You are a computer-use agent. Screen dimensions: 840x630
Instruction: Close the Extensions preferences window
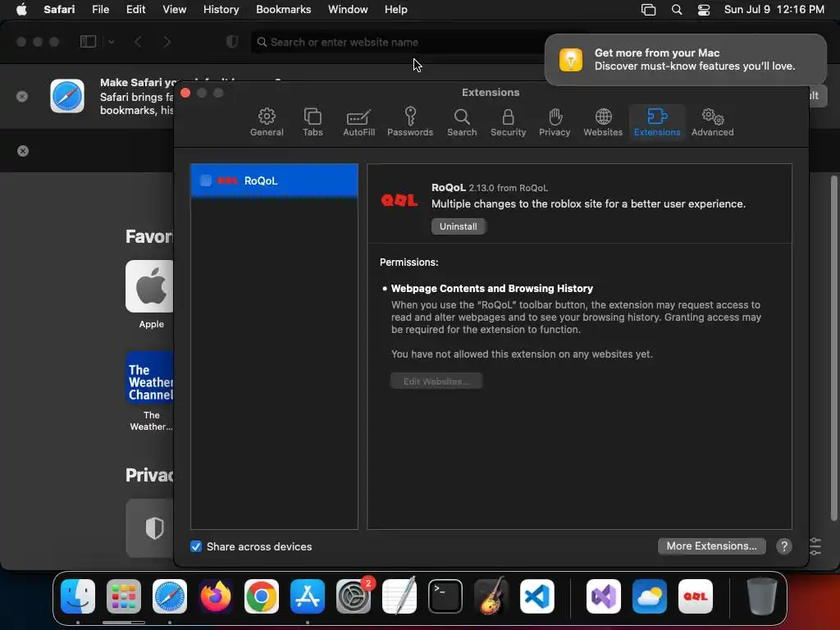(186, 93)
